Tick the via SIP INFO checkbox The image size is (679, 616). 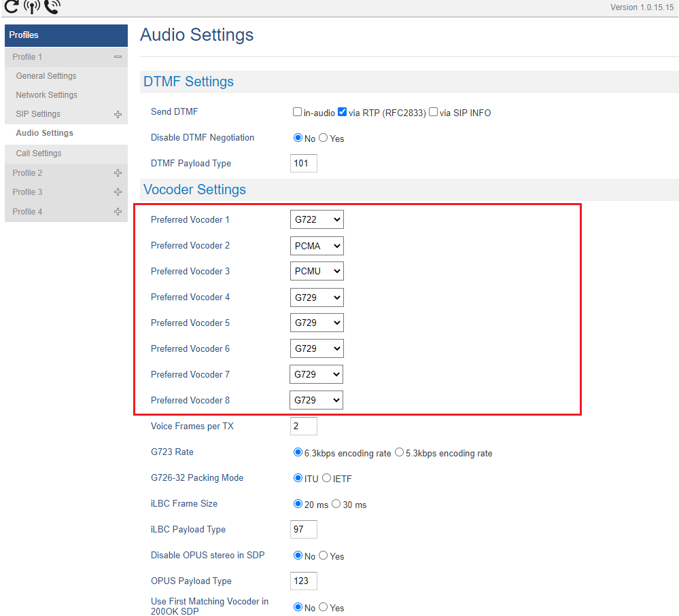(x=433, y=112)
